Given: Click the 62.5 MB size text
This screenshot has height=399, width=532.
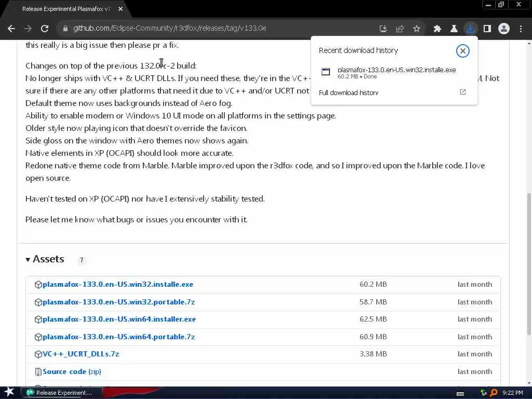Looking at the screenshot, I should (373, 320).
